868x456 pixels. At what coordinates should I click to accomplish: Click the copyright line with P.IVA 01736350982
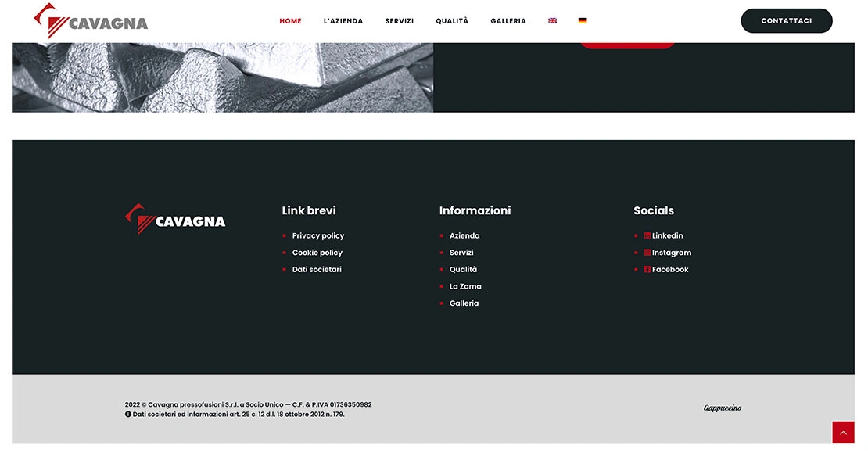pos(249,404)
